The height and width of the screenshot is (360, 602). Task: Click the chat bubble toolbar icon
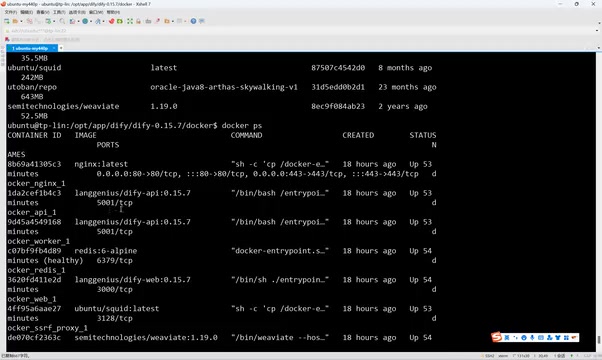[202, 21]
